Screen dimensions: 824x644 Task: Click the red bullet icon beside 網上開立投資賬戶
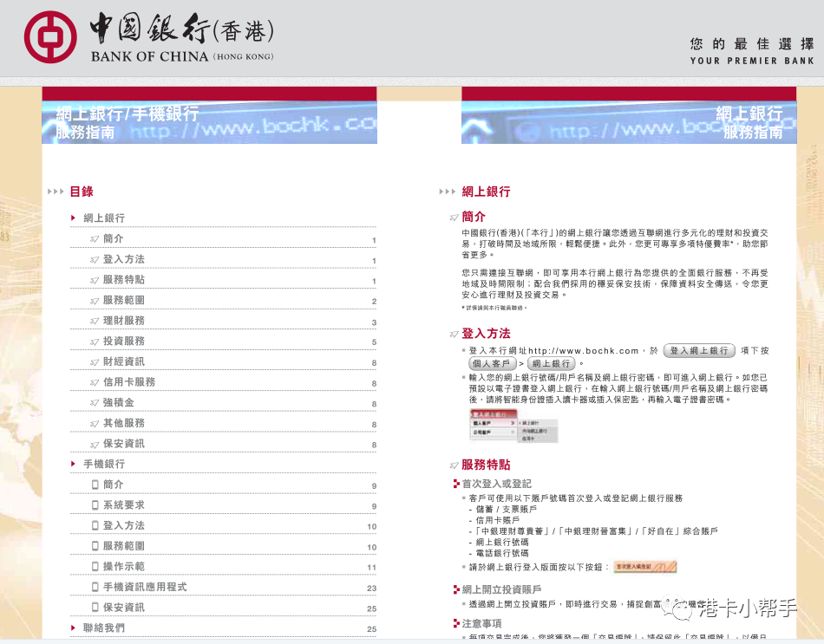(456, 590)
